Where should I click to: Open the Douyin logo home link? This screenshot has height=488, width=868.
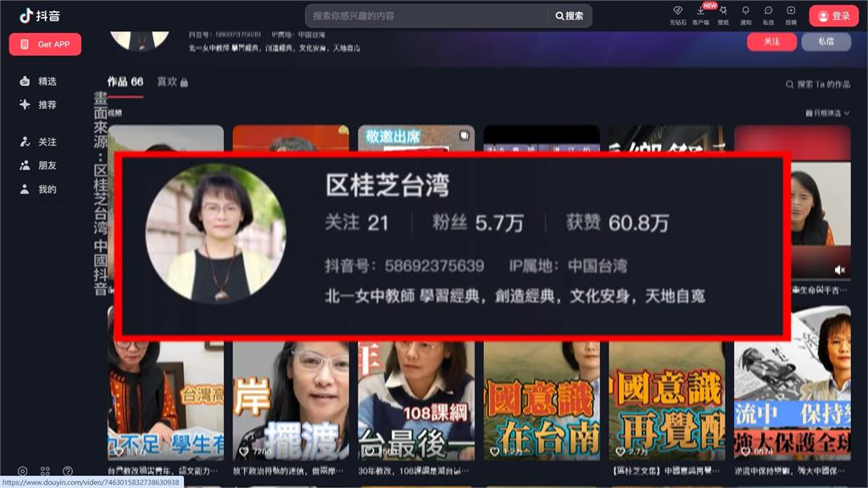coord(39,15)
